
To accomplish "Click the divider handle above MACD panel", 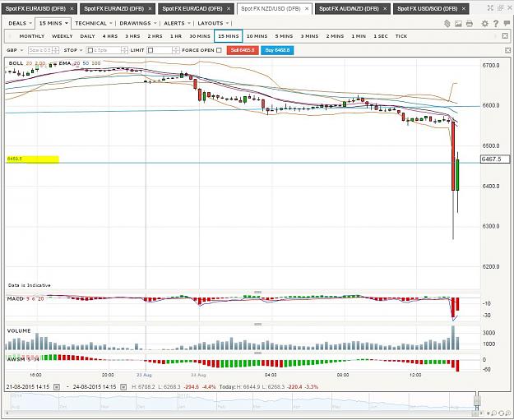I will [x=257, y=292].
